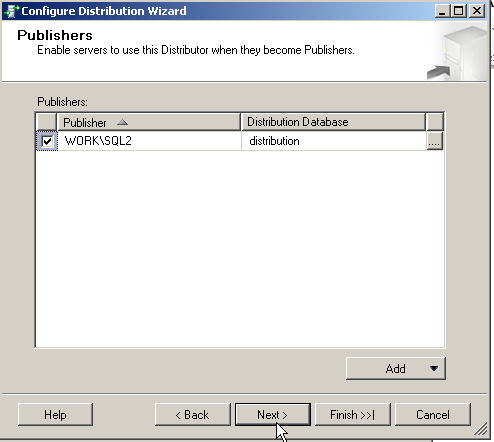
Task: Open the Add dropdown arrow
Action: coord(434,368)
